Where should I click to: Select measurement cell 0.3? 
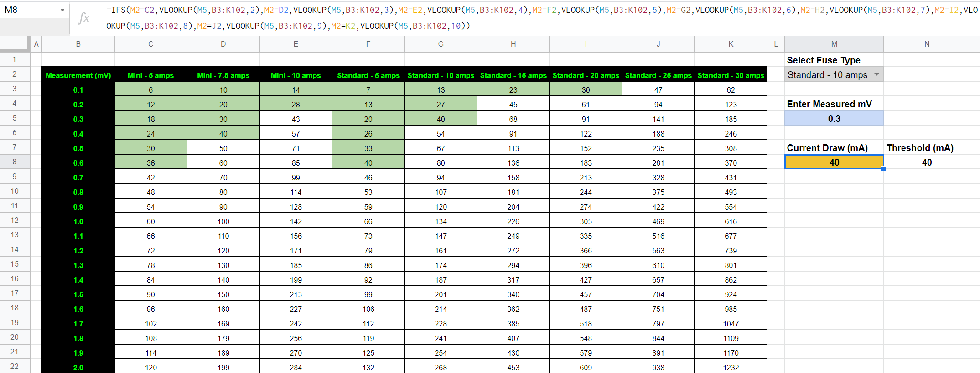pos(78,119)
